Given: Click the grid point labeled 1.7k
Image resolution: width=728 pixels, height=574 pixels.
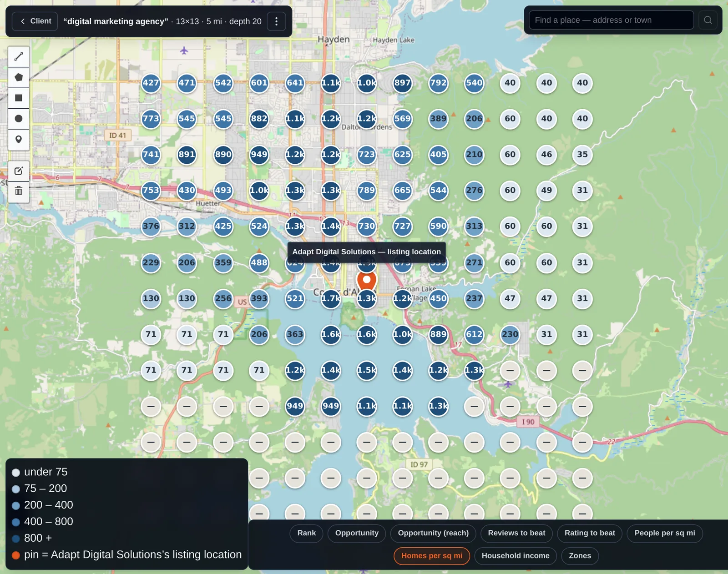Looking at the screenshot, I should tap(331, 298).
